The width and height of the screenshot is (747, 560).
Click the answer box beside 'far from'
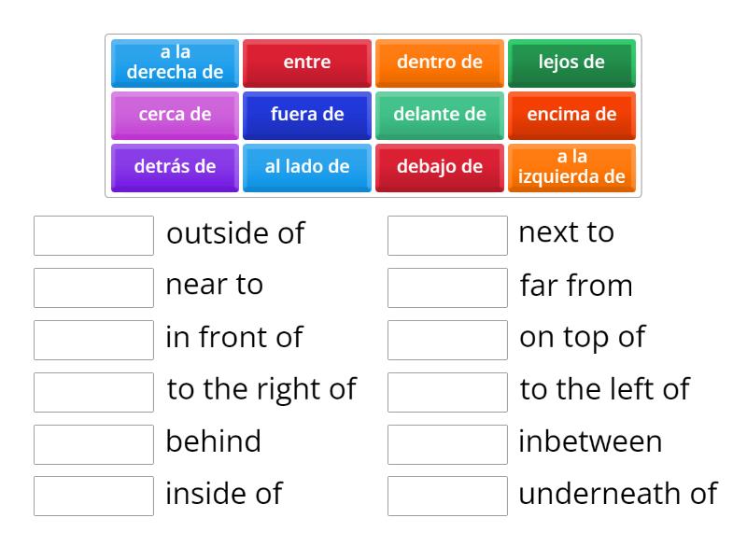(x=446, y=286)
